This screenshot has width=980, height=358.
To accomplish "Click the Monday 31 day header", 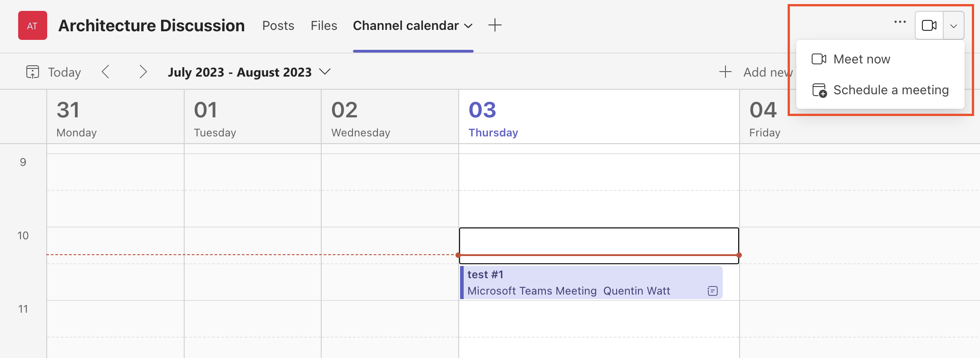I will coord(76,119).
